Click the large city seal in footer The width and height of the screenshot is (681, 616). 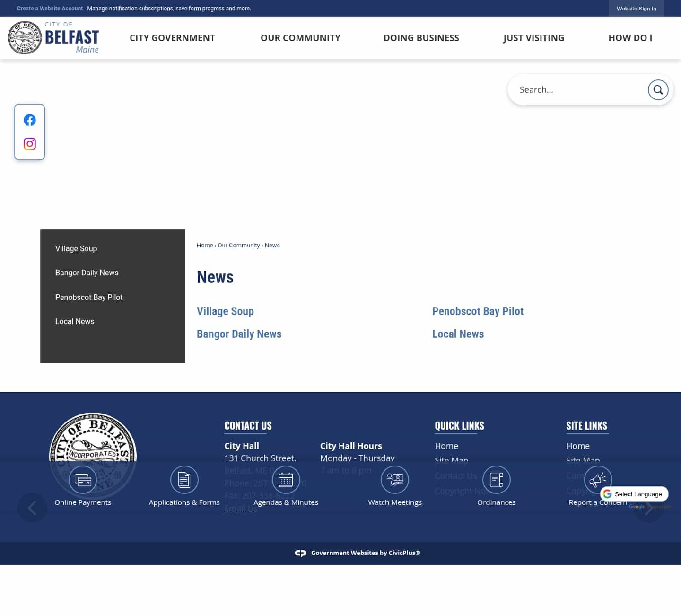tap(93, 455)
